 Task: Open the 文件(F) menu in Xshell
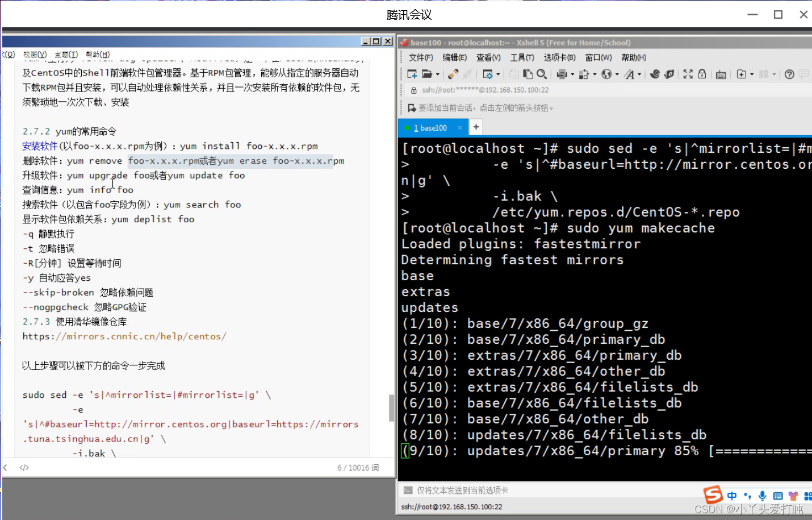[421, 57]
